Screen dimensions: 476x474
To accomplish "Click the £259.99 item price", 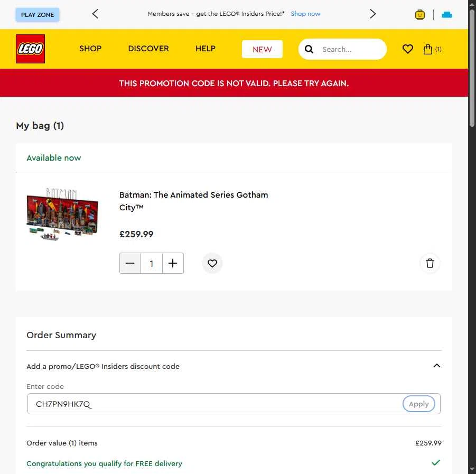I will pos(136,234).
